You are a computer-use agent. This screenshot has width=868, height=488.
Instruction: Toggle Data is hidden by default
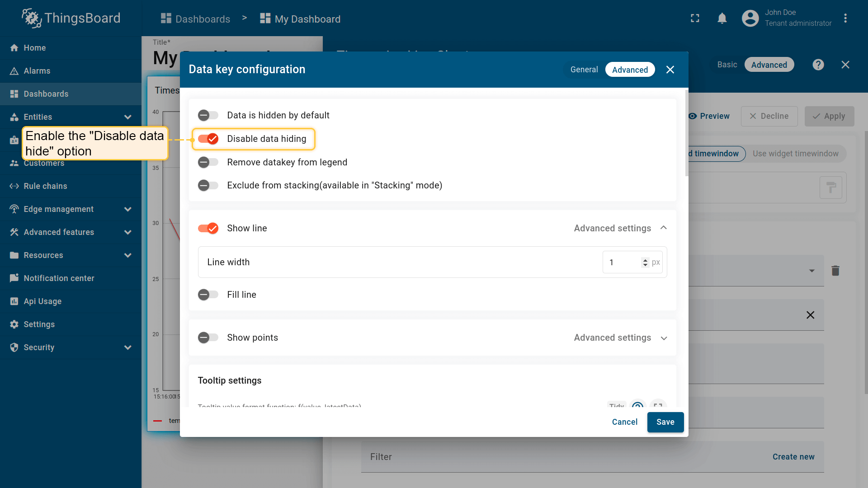(x=208, y=115)
